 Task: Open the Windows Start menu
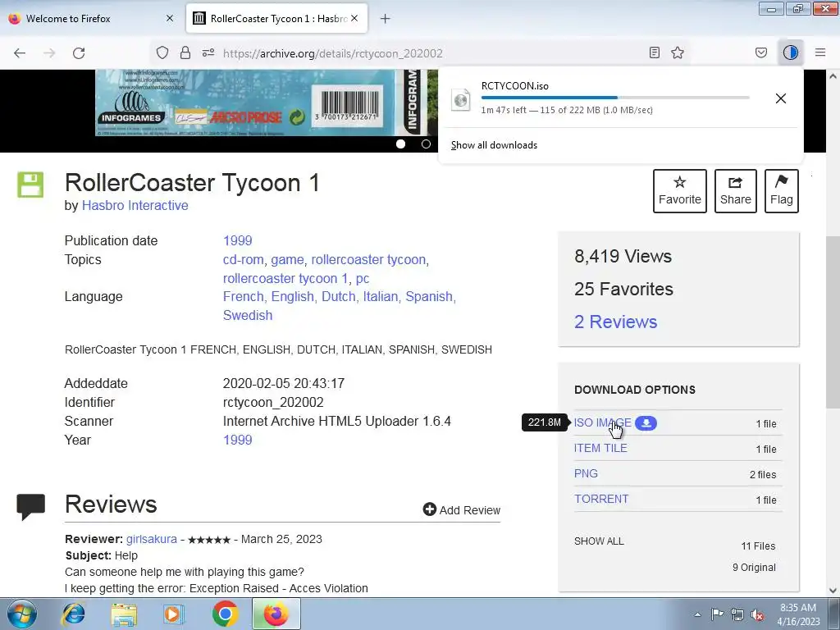click(22, 614)
